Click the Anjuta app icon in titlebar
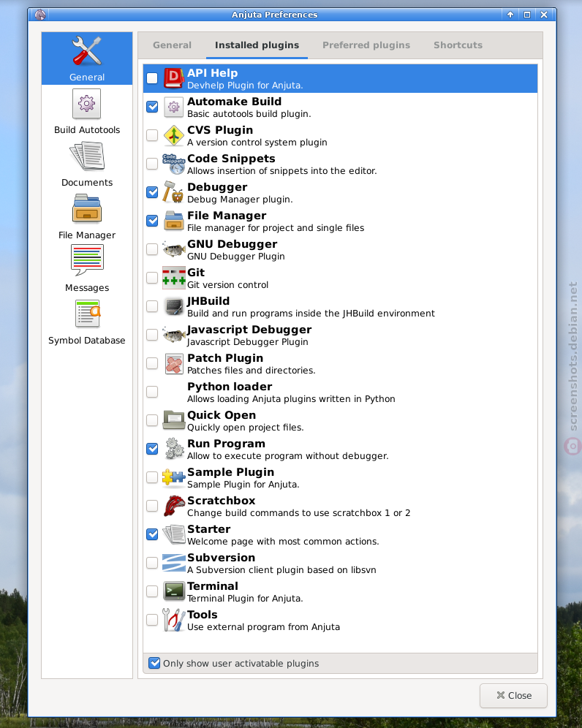The height and width of the screenshot is (728, 582). (40, 15)
